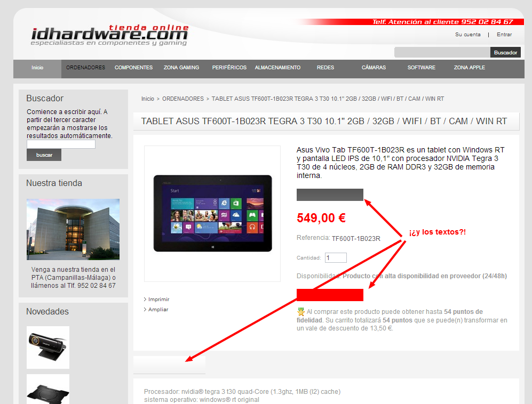Image resolution: width=532 pixels, height=404 pixels.
Task: Click the Imprimir chevron icon
Action: pyautogui.click(x=145, y=300)
